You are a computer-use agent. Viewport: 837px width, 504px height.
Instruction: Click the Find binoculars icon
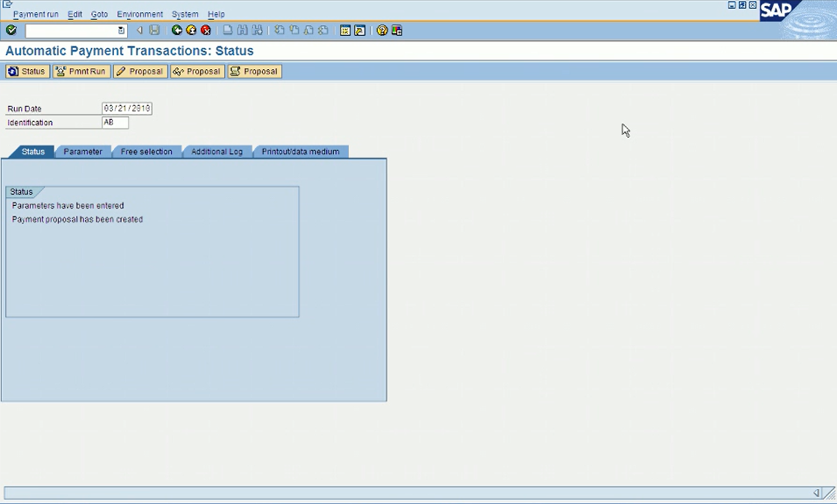coord(243,31)
